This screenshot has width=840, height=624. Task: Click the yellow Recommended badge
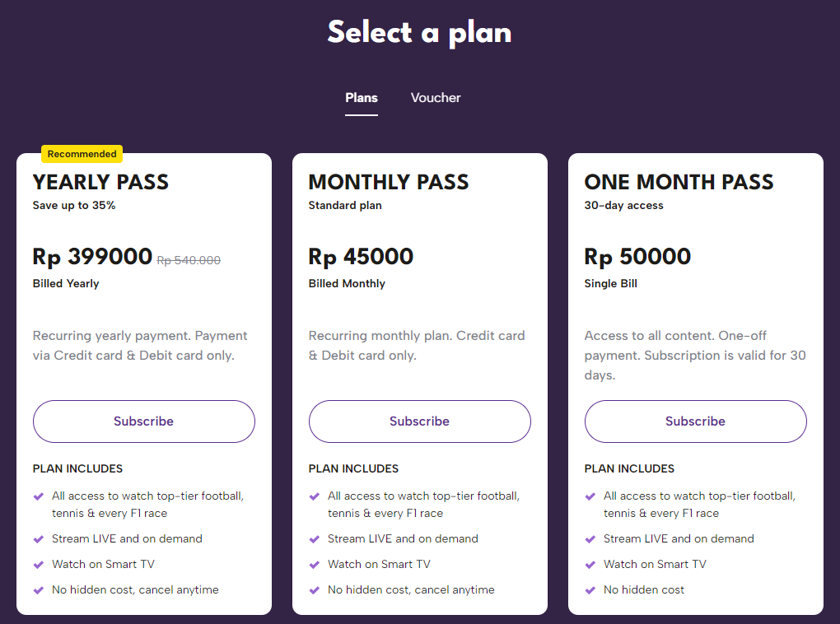[x=82, y=154]
